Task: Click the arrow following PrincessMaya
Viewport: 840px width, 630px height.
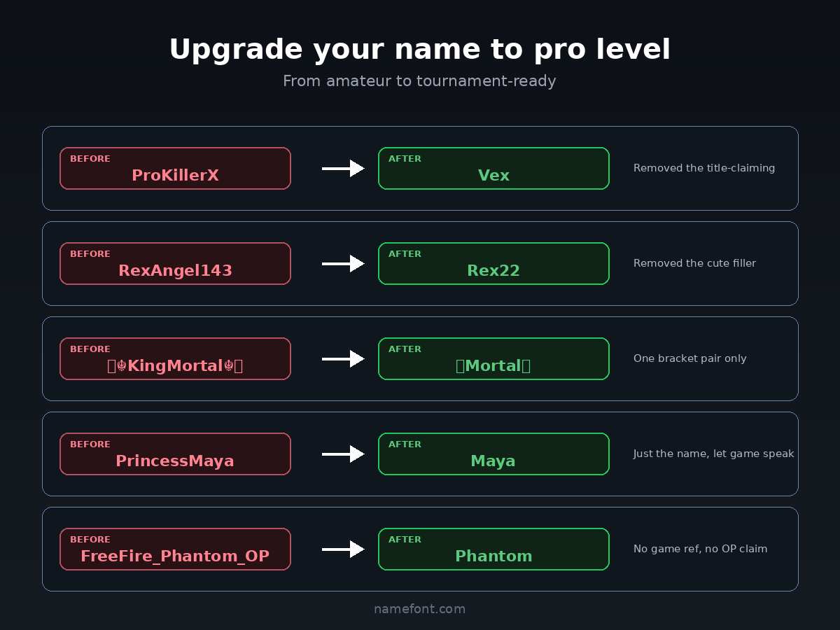Action: (x=343, y=454)
